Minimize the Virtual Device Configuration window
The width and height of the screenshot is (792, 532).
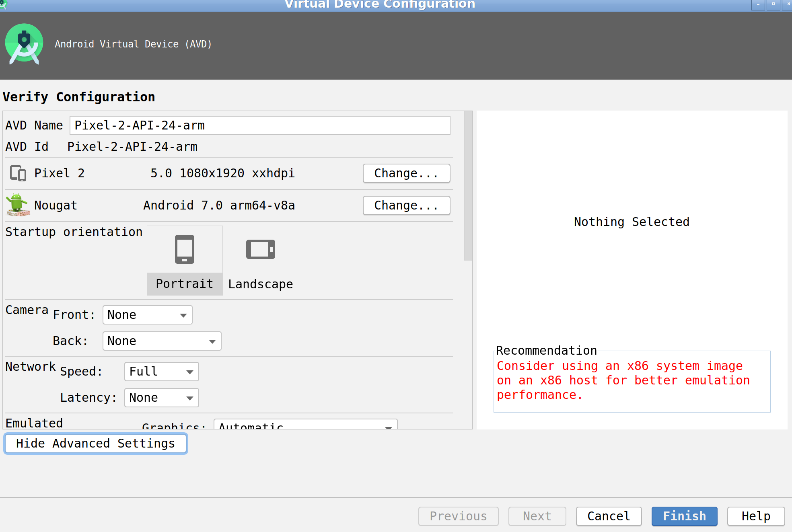click(758, 4)
